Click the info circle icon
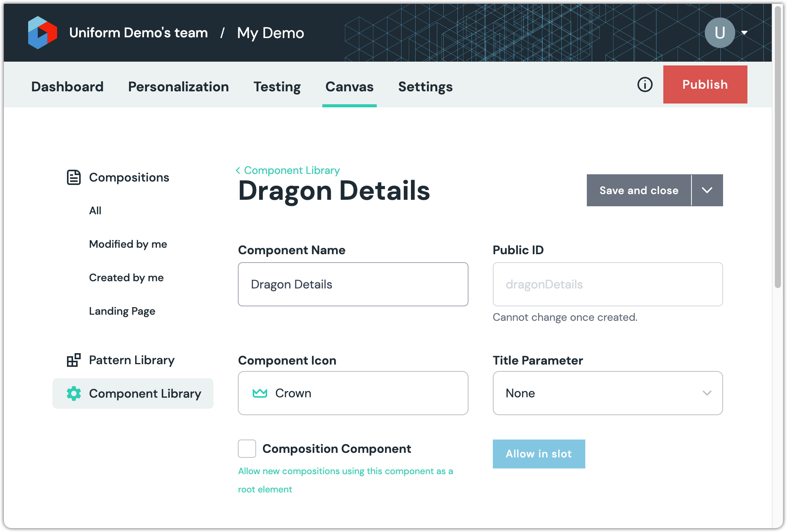 [x=645, y=84]
